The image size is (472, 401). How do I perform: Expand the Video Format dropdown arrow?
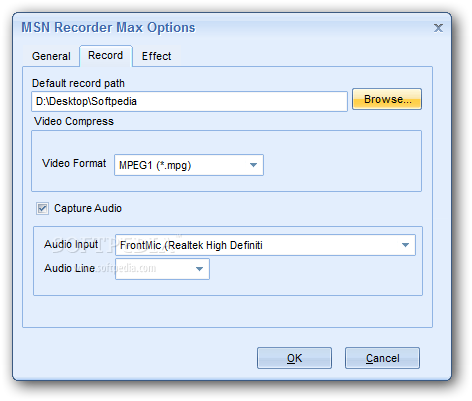click(x=253, y=165)
